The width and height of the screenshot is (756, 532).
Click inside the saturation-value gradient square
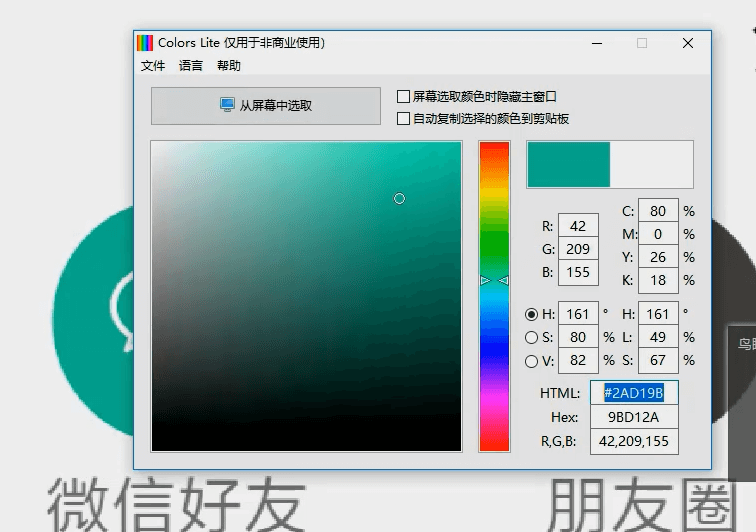click(306, 296)
